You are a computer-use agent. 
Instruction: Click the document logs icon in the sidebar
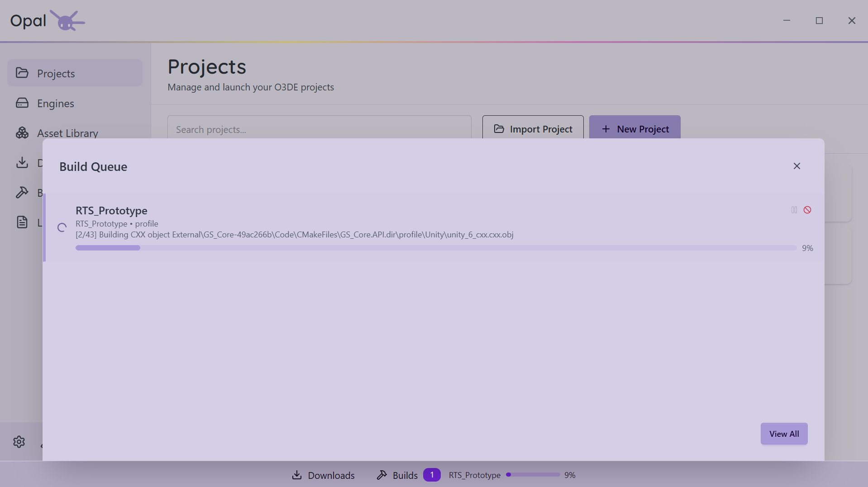[x=22, y=222]
